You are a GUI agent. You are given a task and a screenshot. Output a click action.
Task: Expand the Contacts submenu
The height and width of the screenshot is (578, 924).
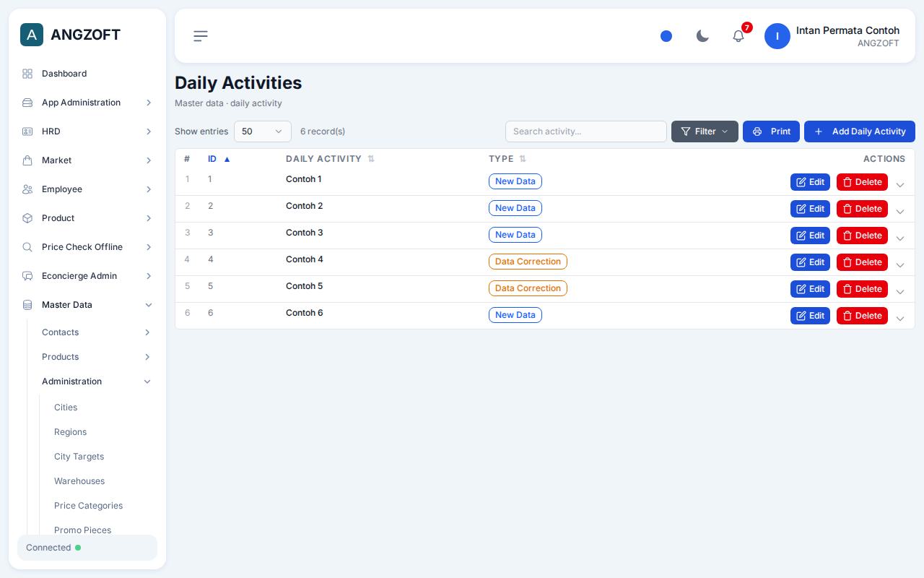point(97,332)
